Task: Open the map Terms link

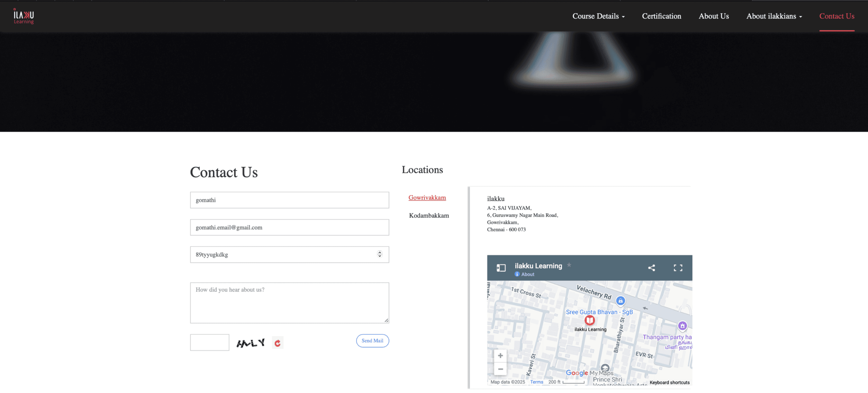Action: pyautogui.click(x=536, y=382)
